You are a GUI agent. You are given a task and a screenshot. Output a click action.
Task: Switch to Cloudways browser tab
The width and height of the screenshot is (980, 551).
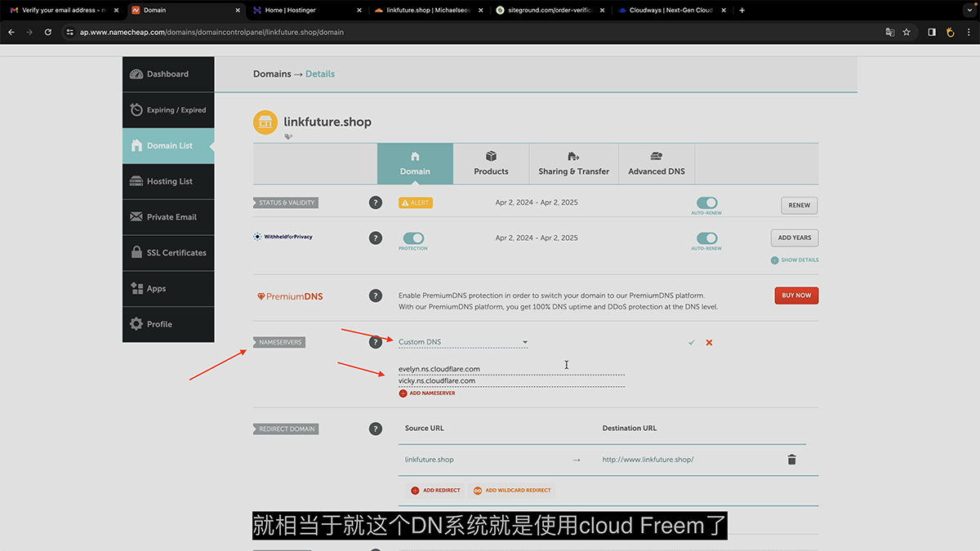click(670, 11)
